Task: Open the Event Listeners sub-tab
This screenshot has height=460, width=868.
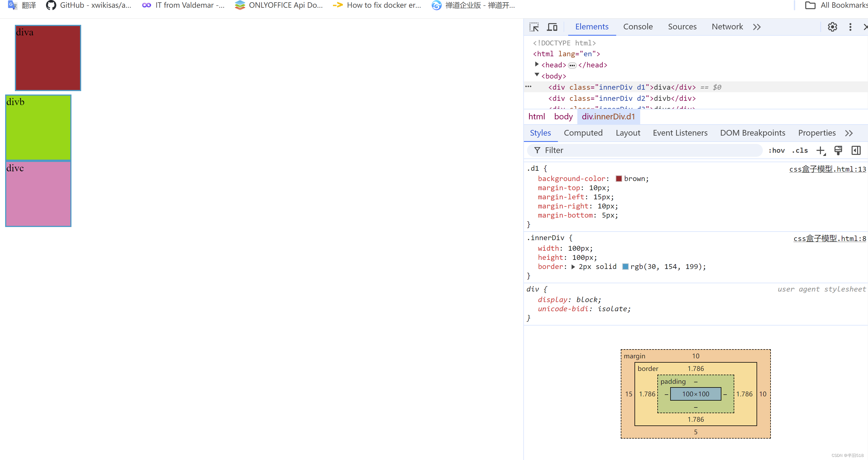Action: pos(680,133)
